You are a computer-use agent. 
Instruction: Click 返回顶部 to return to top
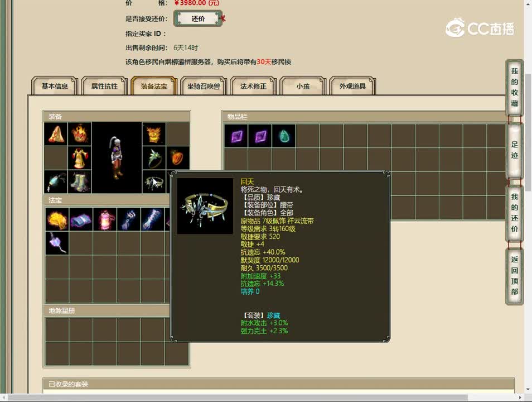coord(514,275)
